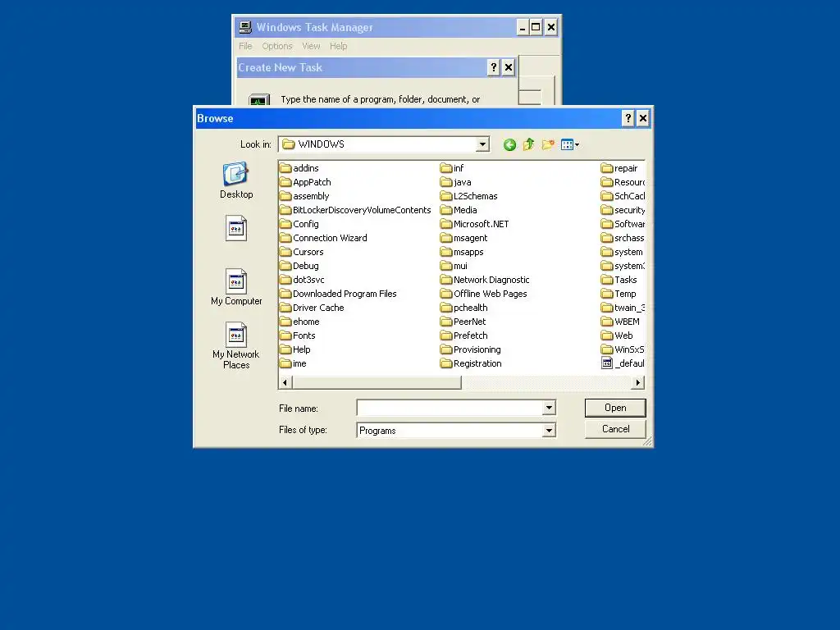Click the Open button

(x=615, y=408)
